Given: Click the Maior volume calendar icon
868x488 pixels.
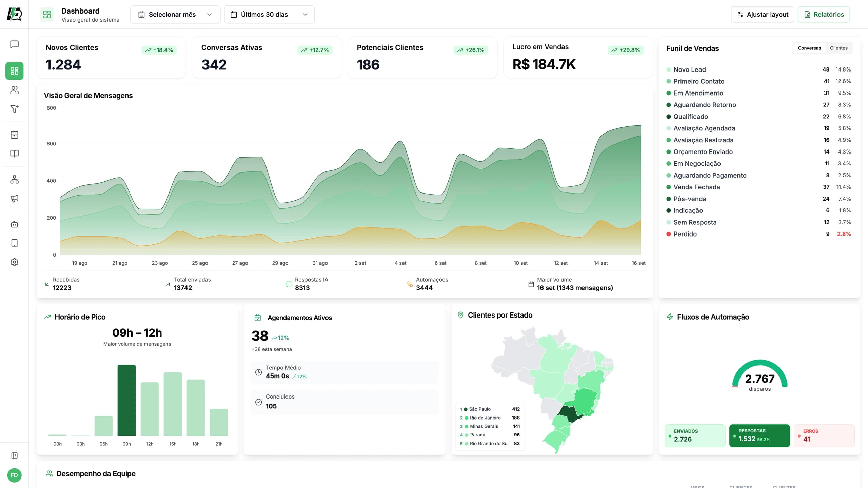Looking at the screenshot, I should (531, 284).
